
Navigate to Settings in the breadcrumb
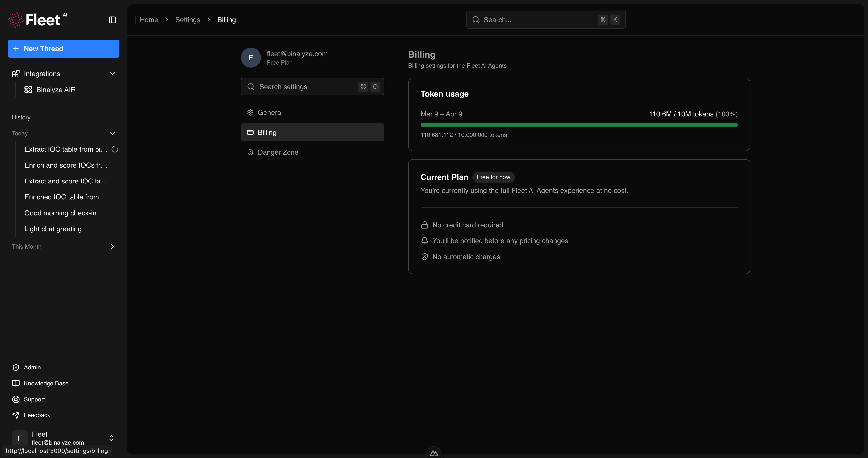coord(188,20)
